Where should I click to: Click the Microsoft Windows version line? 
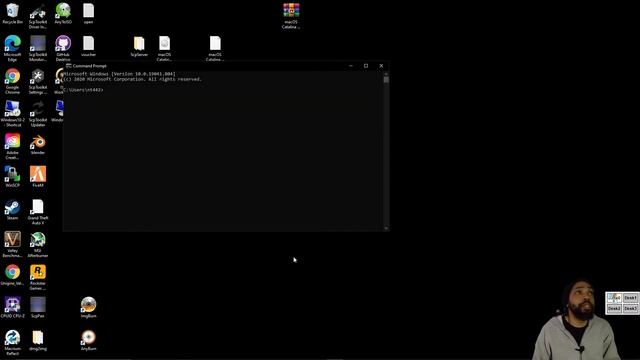pyautogui.click(x=120, y=74)
